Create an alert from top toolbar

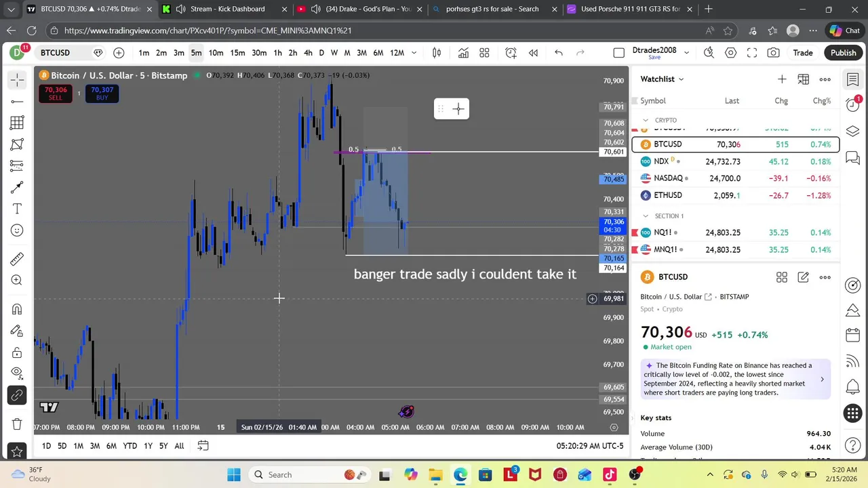(x=511, y=53)
